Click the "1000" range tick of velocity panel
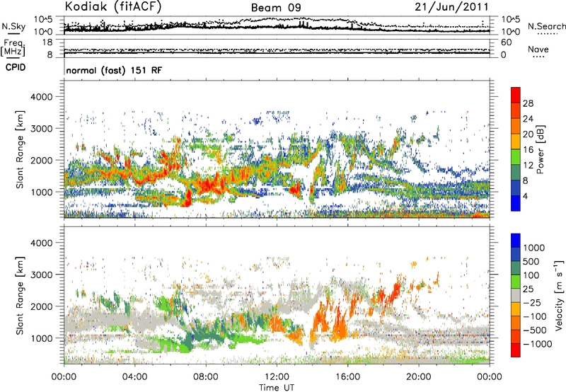This screenshot has width=566, height=392. [x=42, y=338]
